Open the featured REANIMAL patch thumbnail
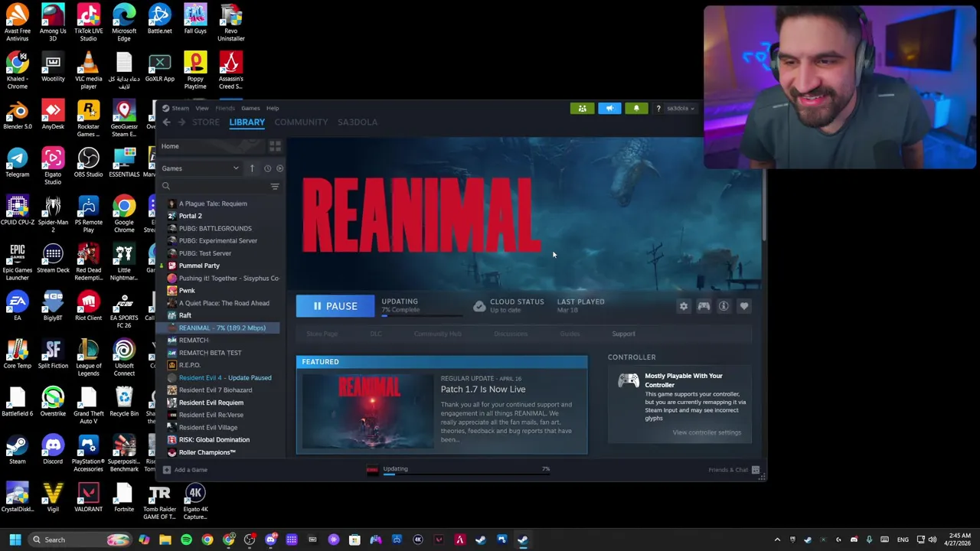Screen dimensions: 980x551 click(x=369, y=410)
